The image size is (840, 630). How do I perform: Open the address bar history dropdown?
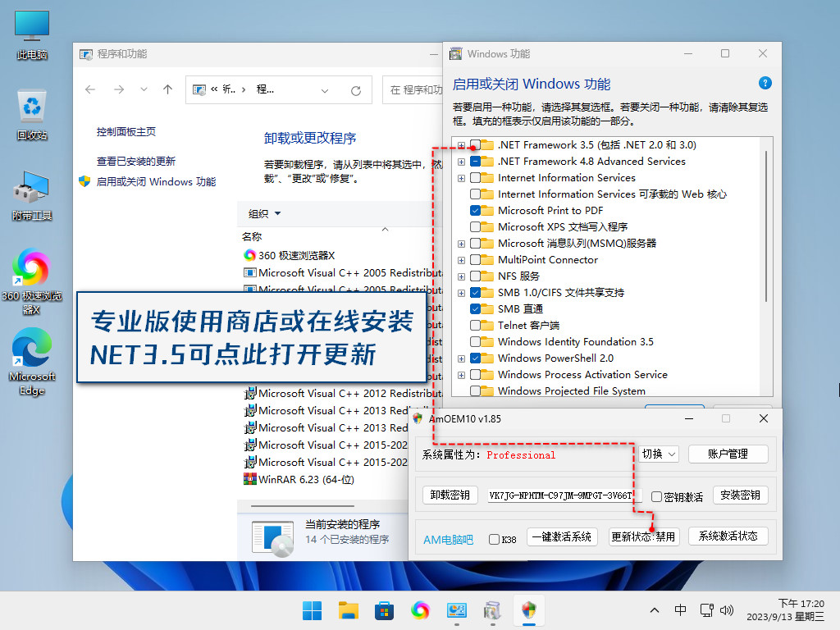tap(325, 90)
